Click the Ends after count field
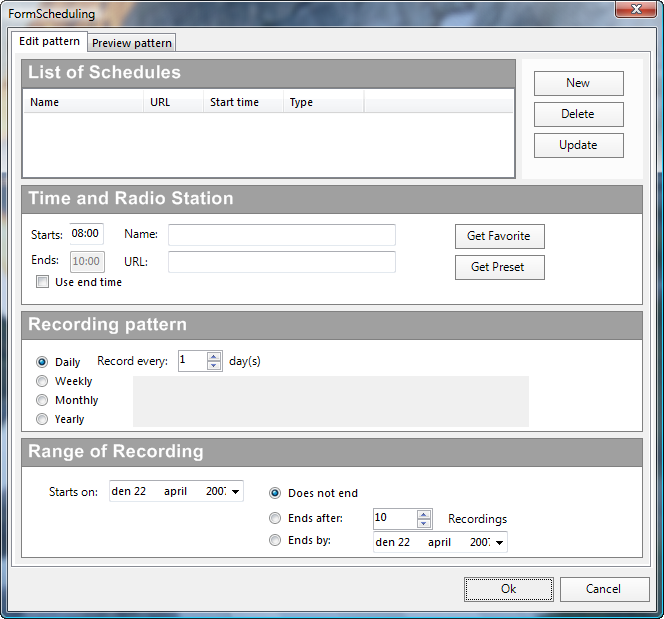The height and width of the screenshot is (619, 664). coord(395,519)
